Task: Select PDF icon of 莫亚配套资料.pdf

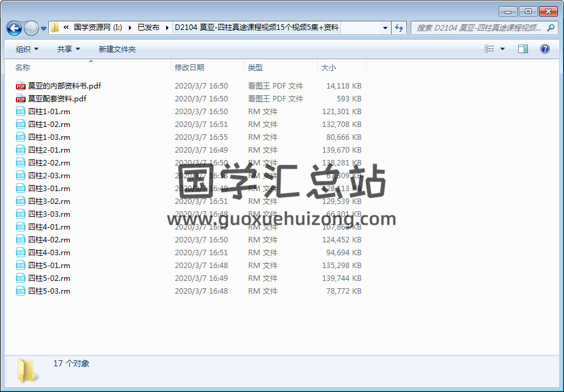Action: tap(21, 99)
